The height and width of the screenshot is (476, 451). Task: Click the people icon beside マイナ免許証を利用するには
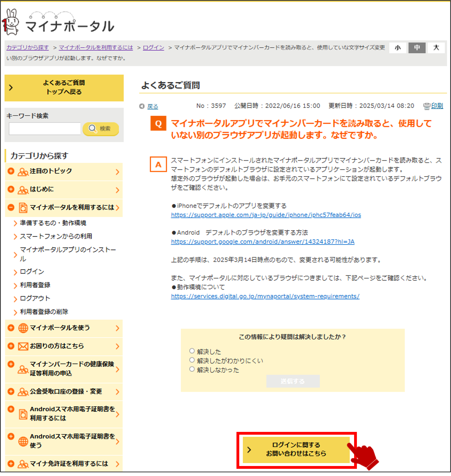(23, 464)
